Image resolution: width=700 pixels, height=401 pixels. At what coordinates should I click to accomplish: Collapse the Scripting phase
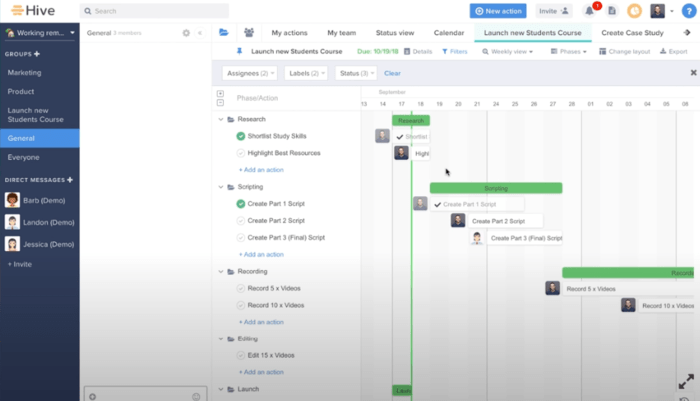coord(219,187)
